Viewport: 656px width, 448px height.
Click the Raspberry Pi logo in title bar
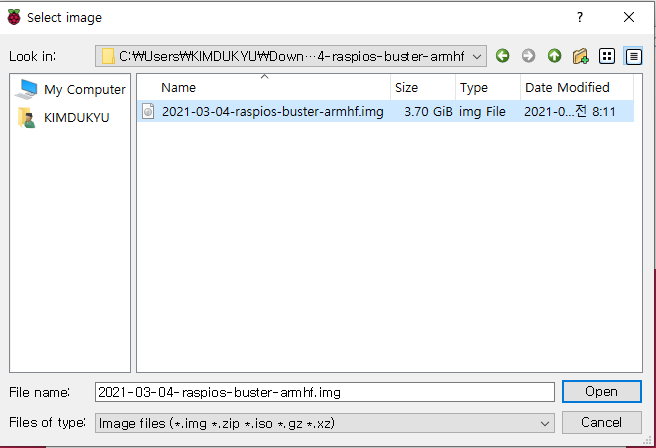point(14,17)
